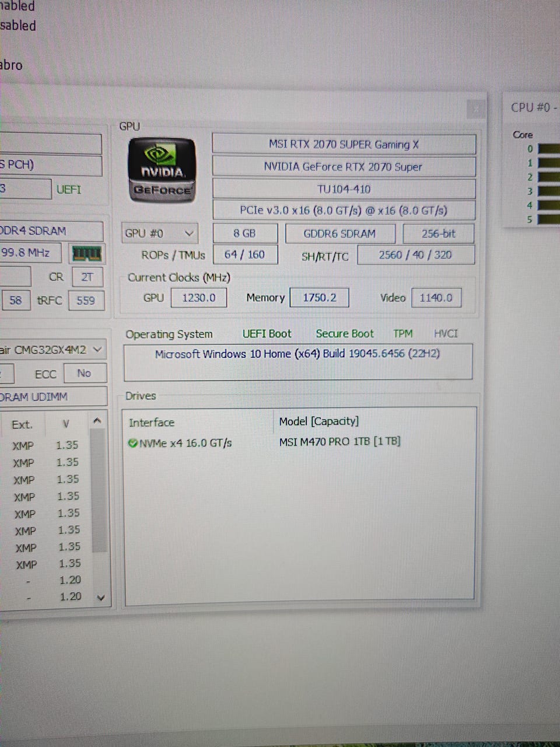This screenshot has height=747, width=560.
Task: Click the CR 2T command rate field
Action: (87, 277)
